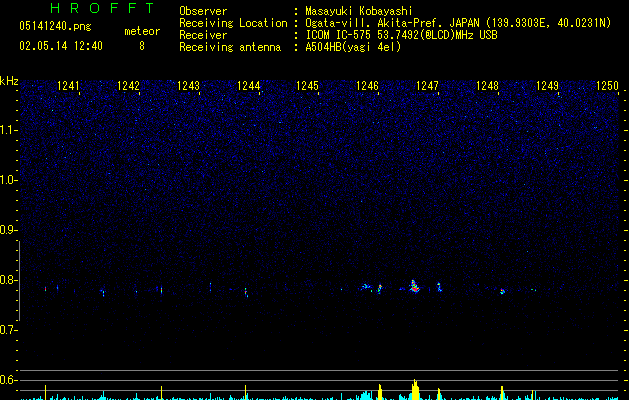Click the 1247 time axis label
The image size is (629, 400).
click(x=427, y=86)
